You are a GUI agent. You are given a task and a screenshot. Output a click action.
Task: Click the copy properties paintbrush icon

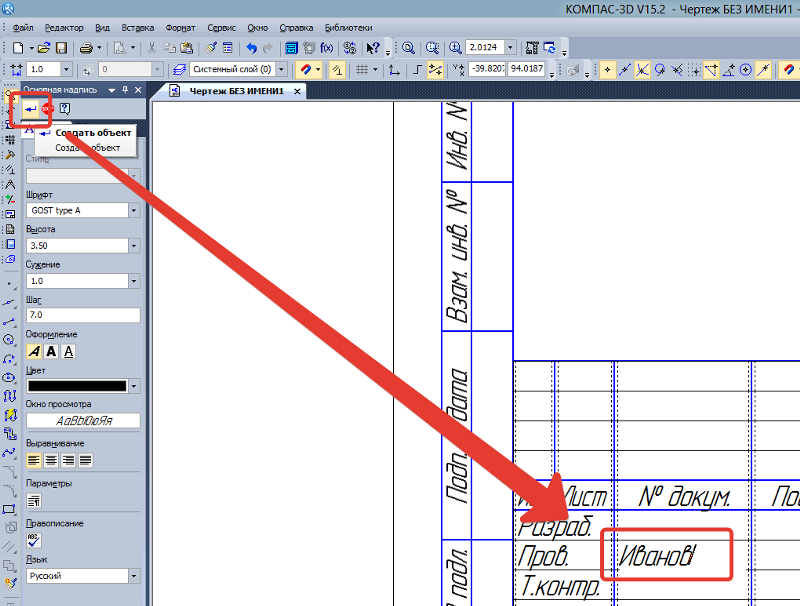(x=210, y=48)
